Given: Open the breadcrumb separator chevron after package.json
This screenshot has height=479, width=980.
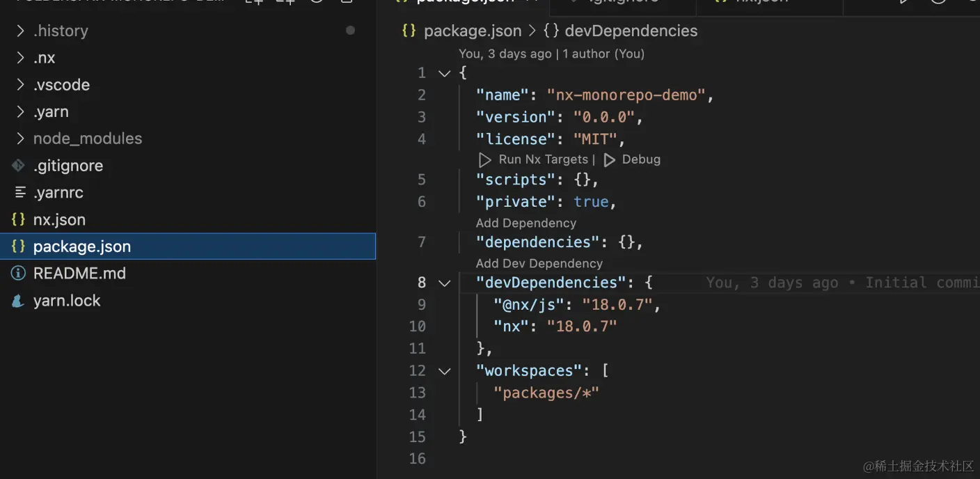Looking at the screenshot, I should point(532,31).
